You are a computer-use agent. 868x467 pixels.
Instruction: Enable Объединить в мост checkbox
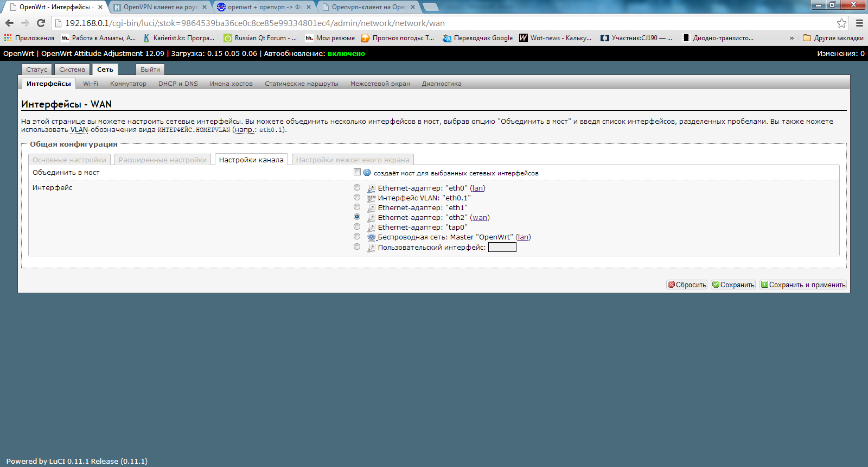[357, 172]
